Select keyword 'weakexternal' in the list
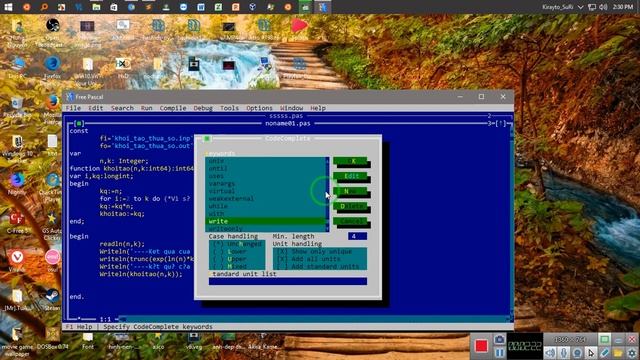640x360 pixels. pos(265,199)
